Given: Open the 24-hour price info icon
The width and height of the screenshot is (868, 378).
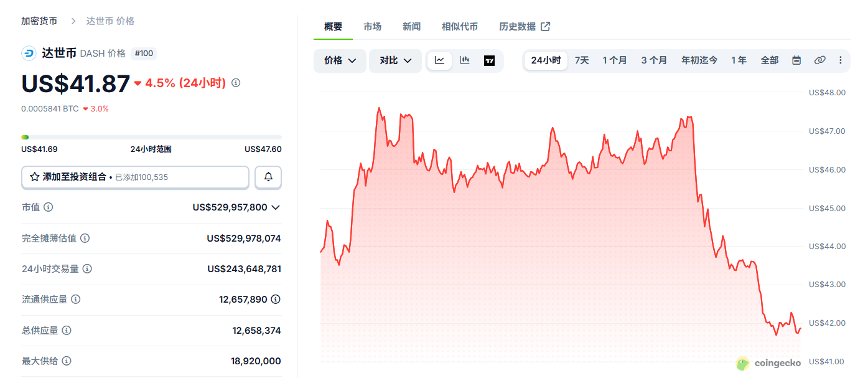Looking at the screenshot, I should click(x=236, y=82).
